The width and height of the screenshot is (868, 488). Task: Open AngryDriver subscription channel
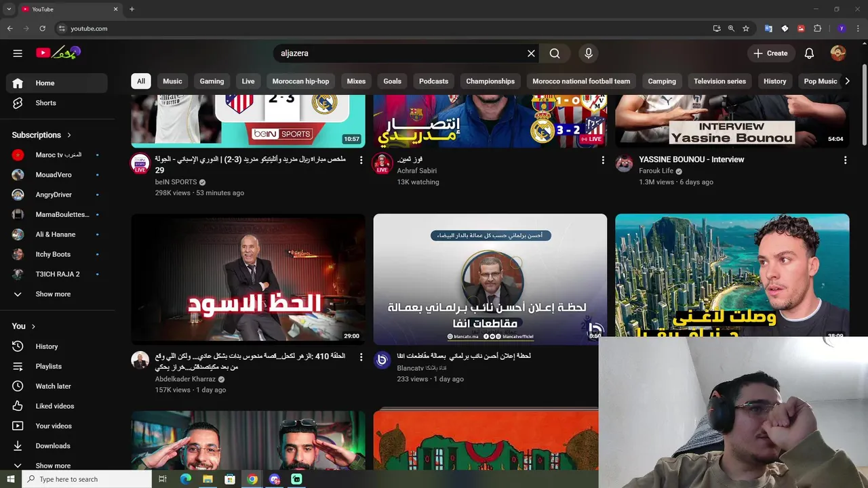[57, 195]
